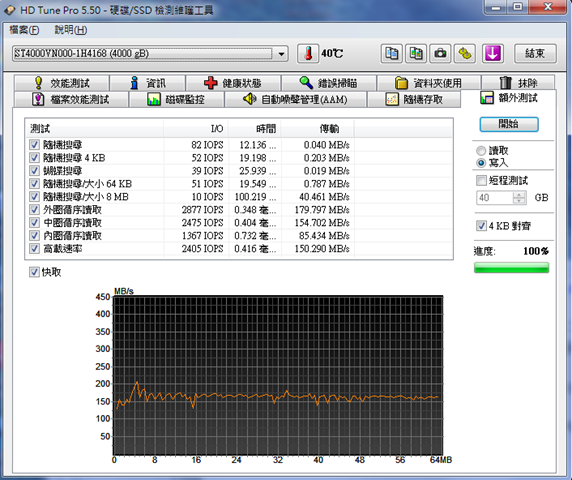
Task: Switch to the 錯誤掃瞄 error scan tab
Action: point(329,83)
